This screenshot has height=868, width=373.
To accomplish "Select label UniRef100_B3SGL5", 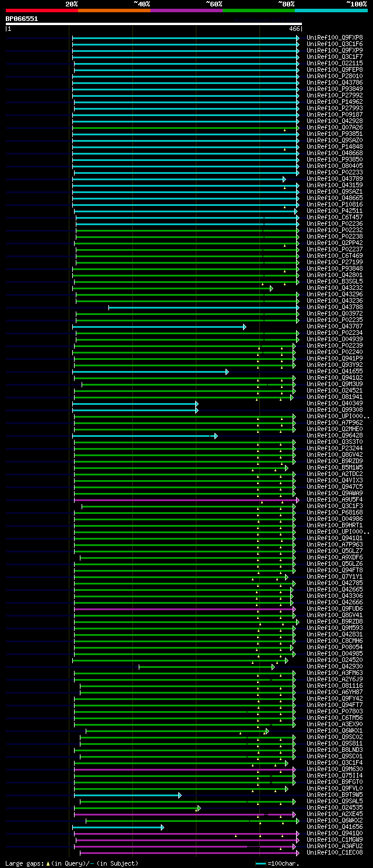I will coord(335,281).
